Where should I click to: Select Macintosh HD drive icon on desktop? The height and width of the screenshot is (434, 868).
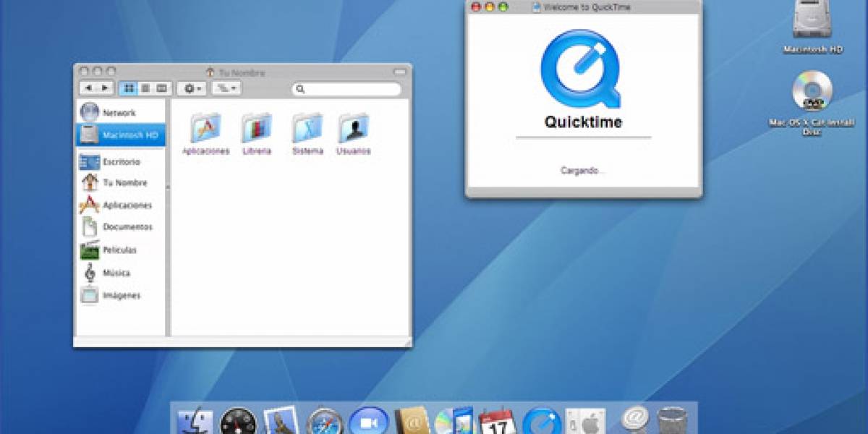[x=812, y=20]
